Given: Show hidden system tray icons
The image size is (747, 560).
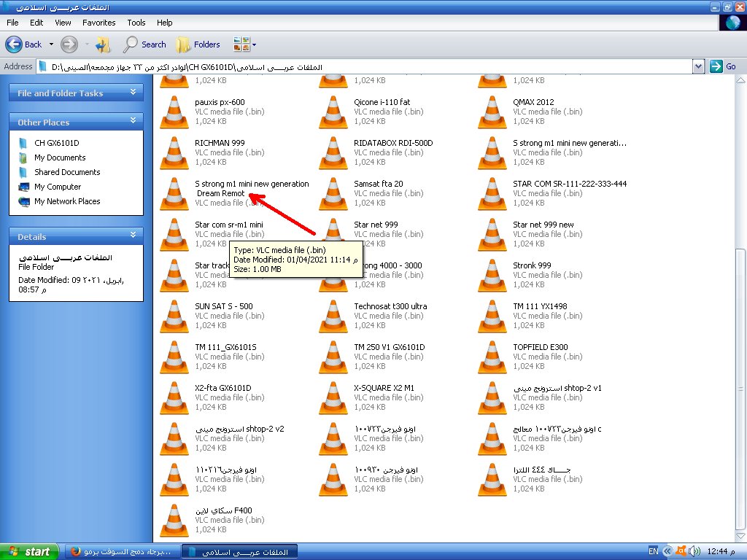Looking at the screenshot, I should click(x=668, y=551).
